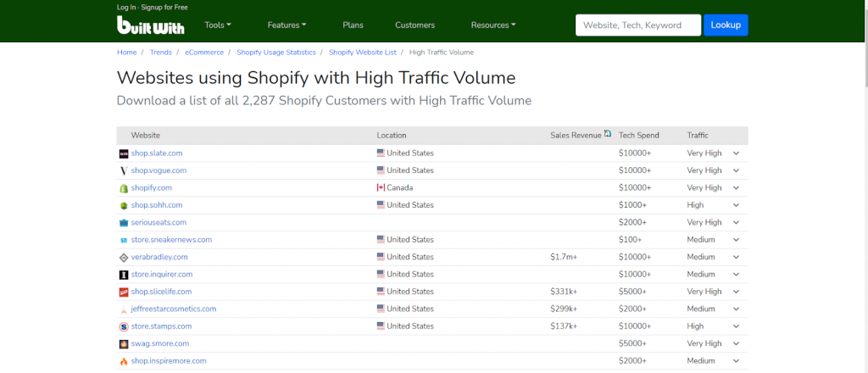The height and width of the screenshot is (373, 868).
Task: Click the shopify.com green bag favicon
Action: (x=124, y=188)
